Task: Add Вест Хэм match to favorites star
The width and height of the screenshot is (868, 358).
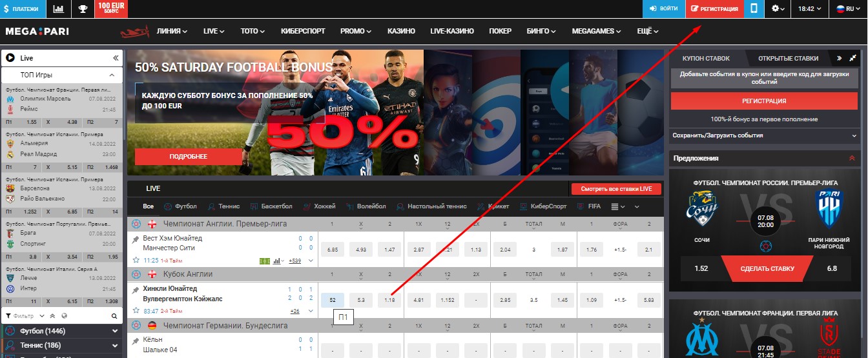Action: (136, 261)
